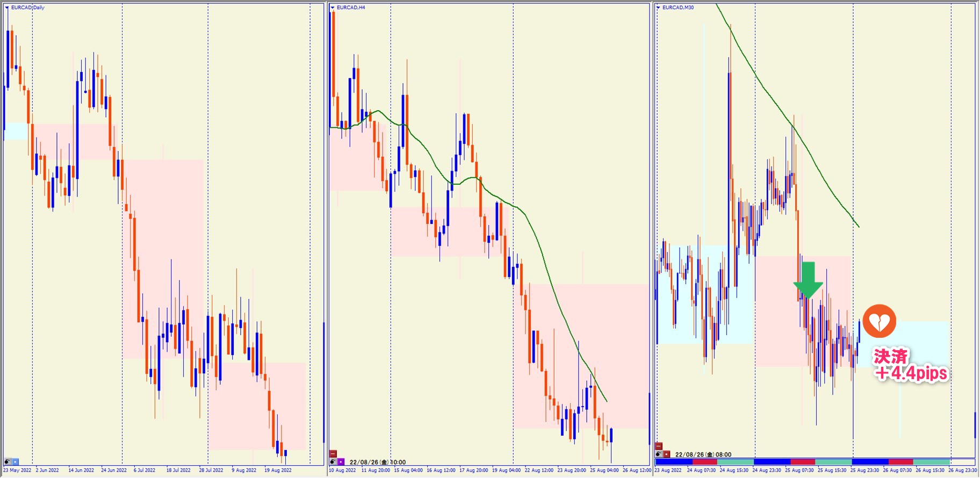This screenshot has width=980, height=478.
Task: Open the EURCAD,Daily chart dropdown arrow
Action: click(7, 8)
